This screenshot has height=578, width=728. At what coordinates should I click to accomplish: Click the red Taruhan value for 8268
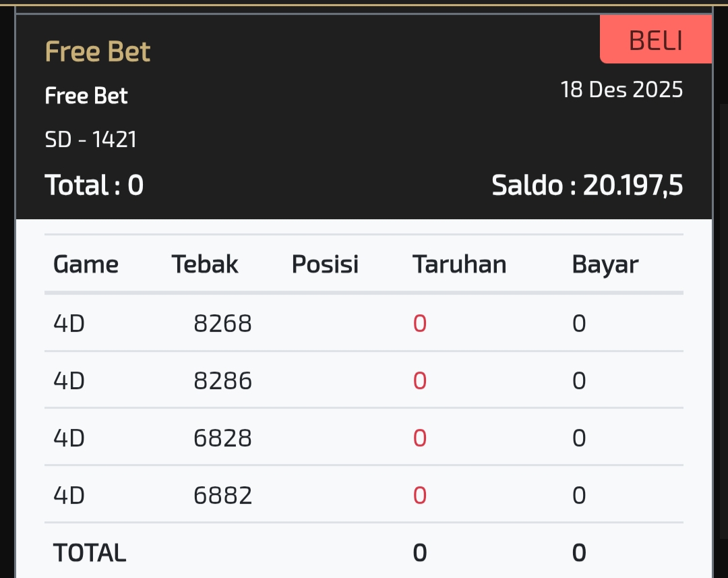click(x=420, y=324)
